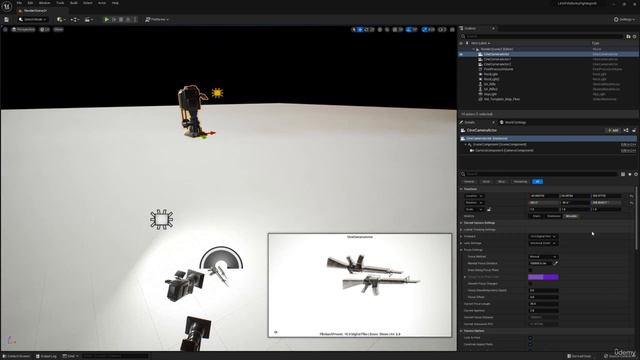
Task: Toggle the Scale lock icon
Action: pos(489,209)
